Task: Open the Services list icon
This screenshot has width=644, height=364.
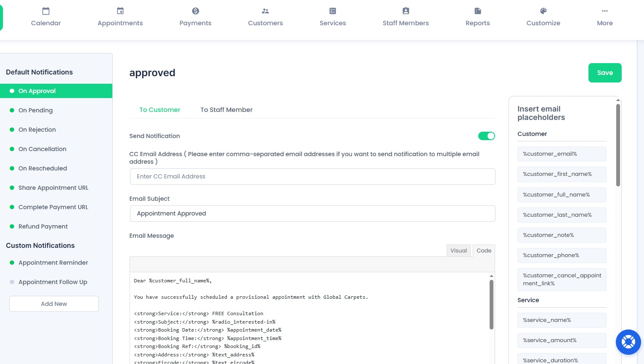Action: point(333,11)
